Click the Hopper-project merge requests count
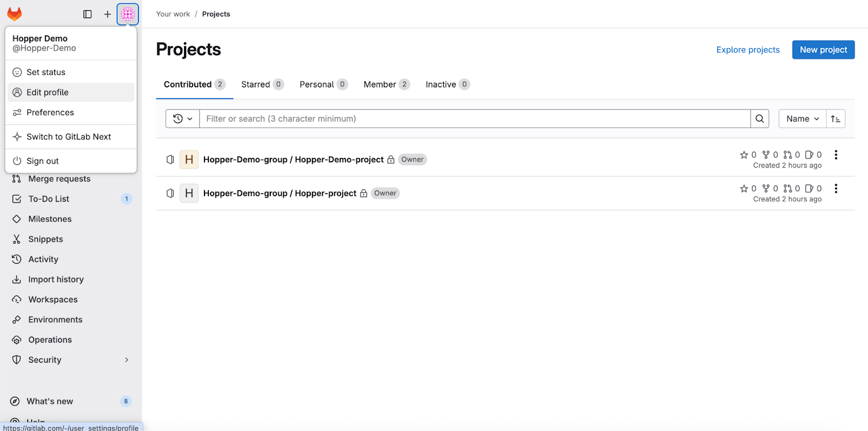 point(792,188)
